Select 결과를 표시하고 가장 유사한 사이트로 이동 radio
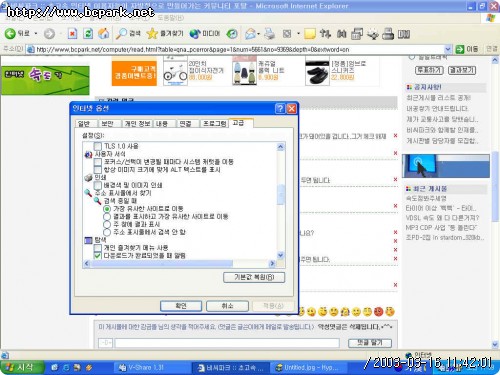This screenshot has width=500, height=375. (107, 217)
